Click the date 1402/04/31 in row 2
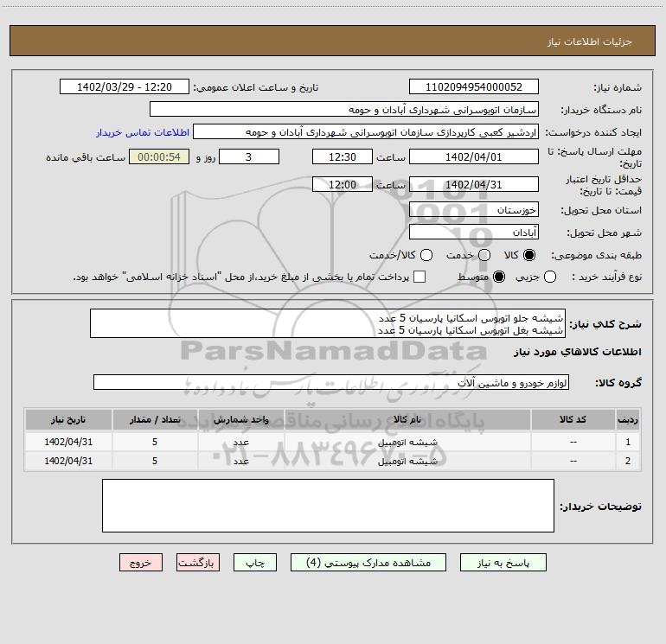Screen dimensions: 666x644 [x=68, y=461]
